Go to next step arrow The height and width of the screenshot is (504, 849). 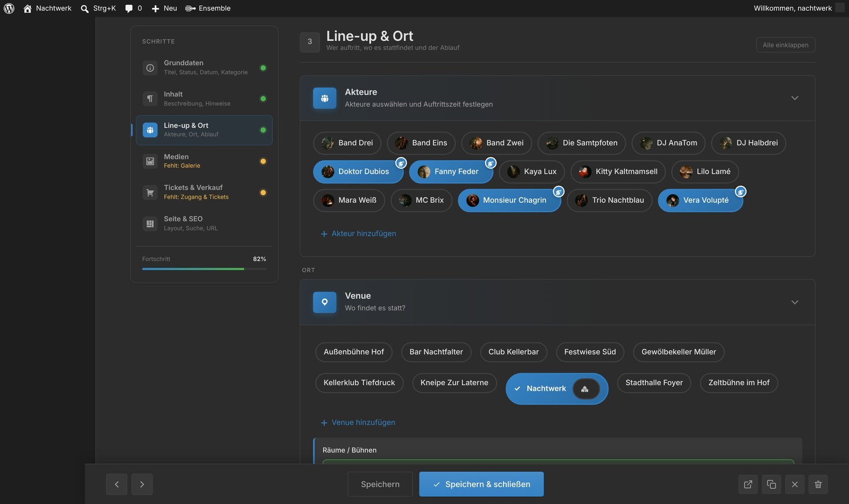click(142, 484)
